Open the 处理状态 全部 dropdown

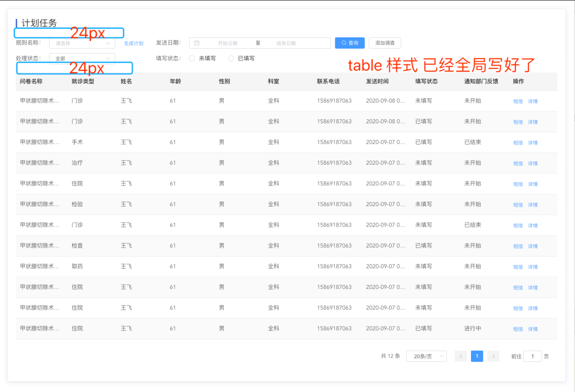pyautogui.click(x=82, y=59)
